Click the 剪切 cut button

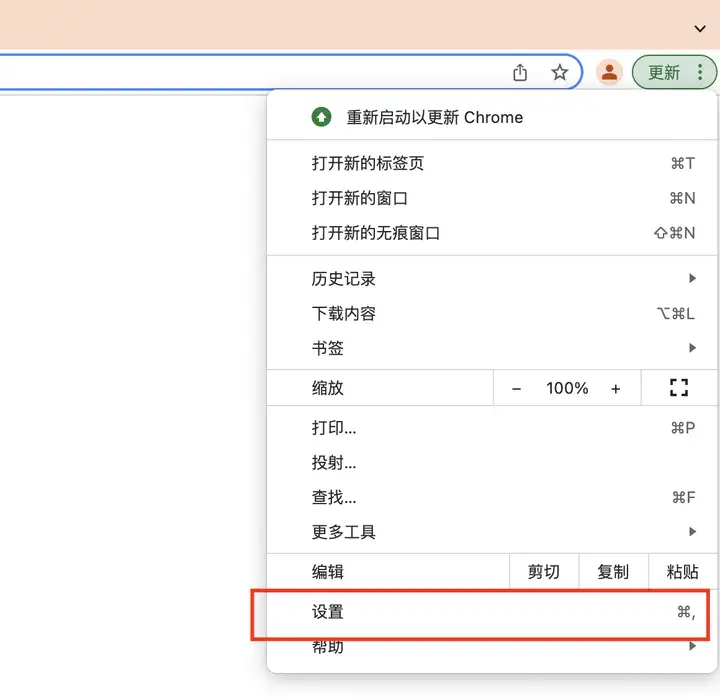pos(544,572)
